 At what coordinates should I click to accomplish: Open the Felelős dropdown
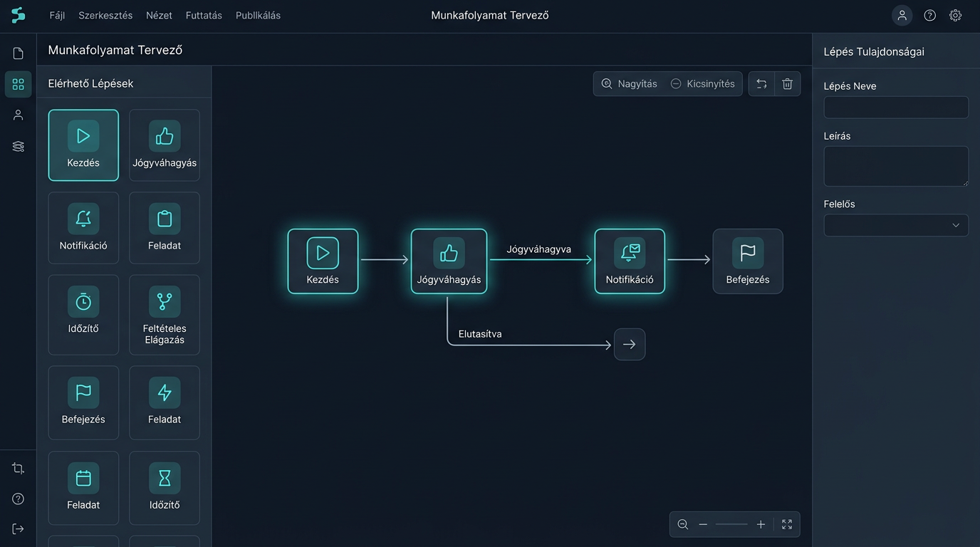[896, 225]
